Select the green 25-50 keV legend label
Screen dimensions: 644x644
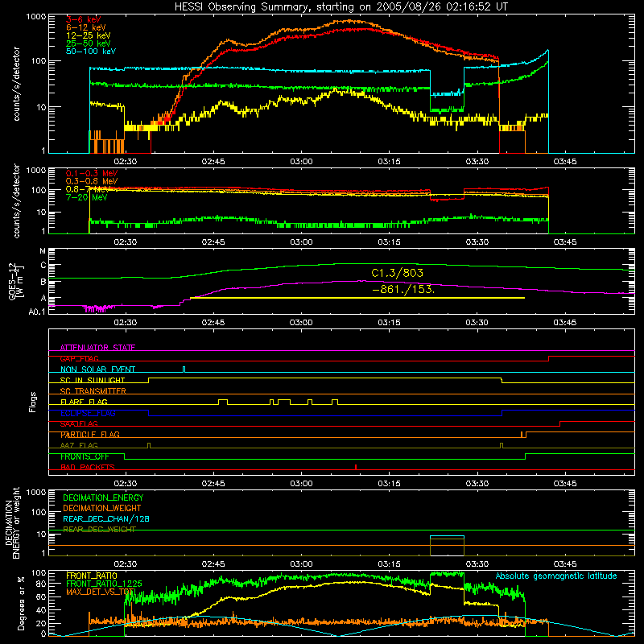tap(89, 43)
